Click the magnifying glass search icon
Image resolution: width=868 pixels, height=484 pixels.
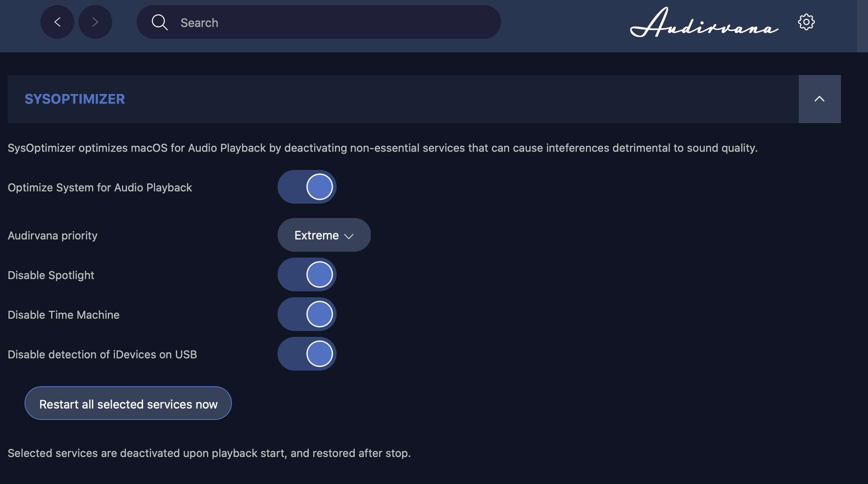(x=159, y=22)
